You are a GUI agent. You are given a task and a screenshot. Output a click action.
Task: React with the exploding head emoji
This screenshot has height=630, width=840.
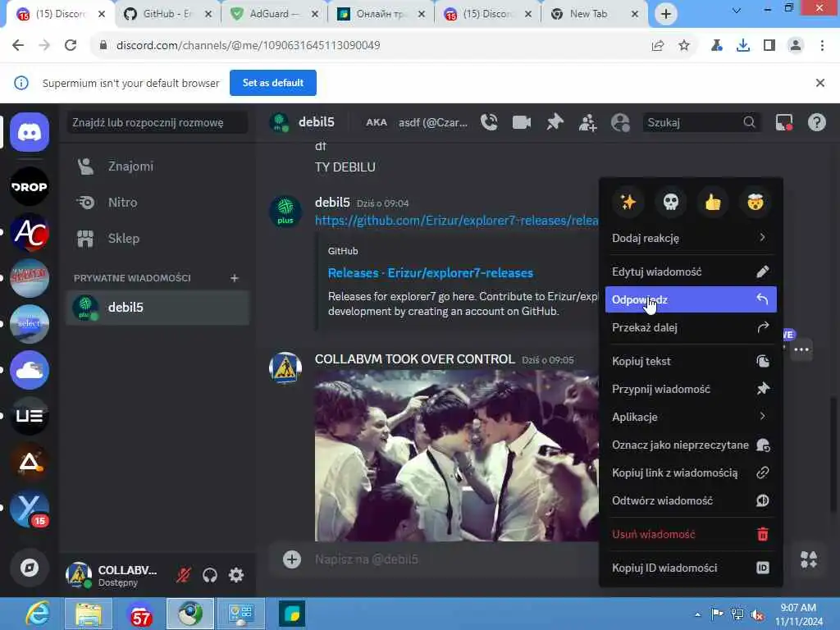tap(756, 202)
